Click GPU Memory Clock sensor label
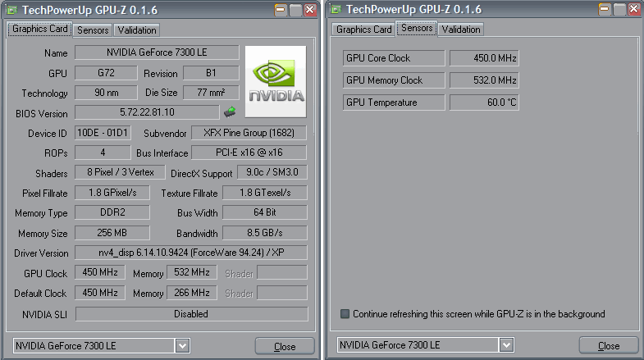Image resolution: width=644 pixels, height=360 pixels. [394, 80]
